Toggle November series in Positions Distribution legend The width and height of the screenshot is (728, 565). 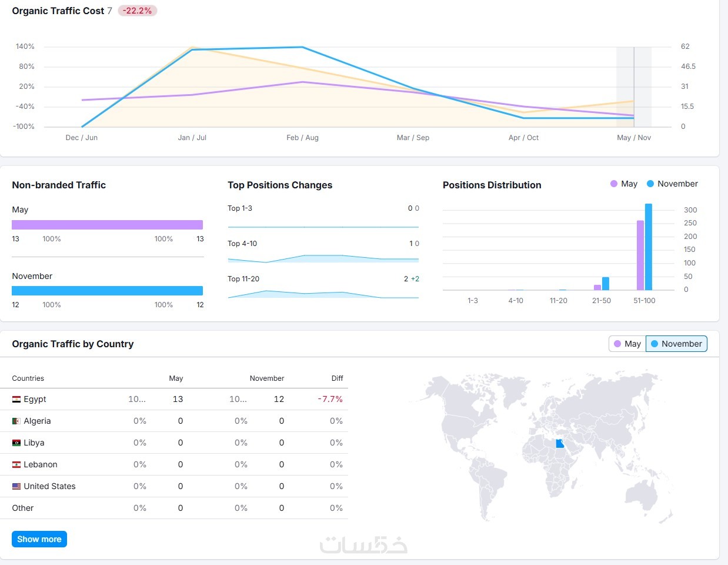(x=672, y=184)
